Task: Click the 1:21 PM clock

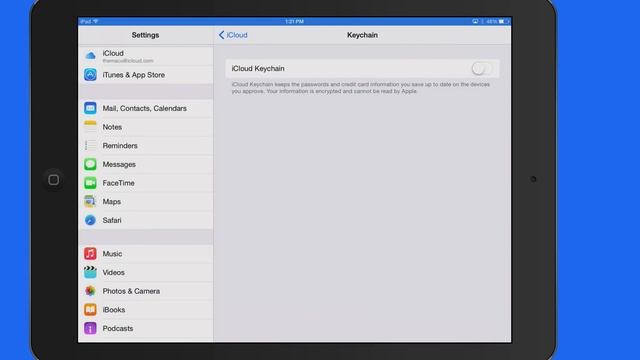Action: click(x=294, y=21)
